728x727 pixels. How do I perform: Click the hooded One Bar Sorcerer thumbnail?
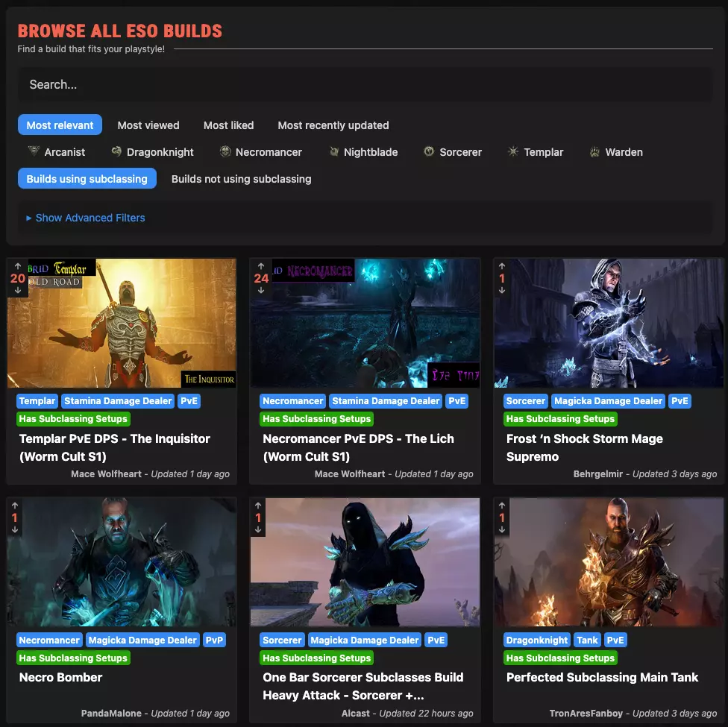[365, 562]
